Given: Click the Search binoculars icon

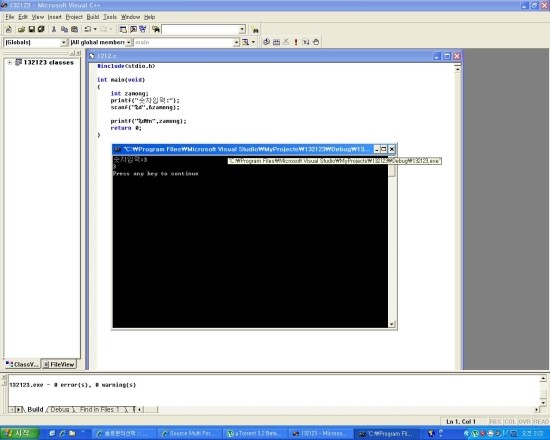Looking at the screenshot, I should coord(255,30).
